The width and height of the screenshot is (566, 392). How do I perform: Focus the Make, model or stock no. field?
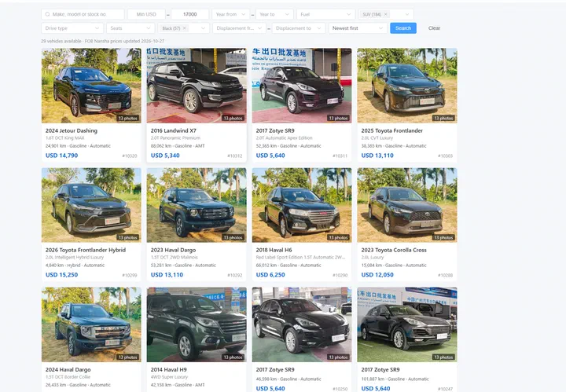pos(83,14)
